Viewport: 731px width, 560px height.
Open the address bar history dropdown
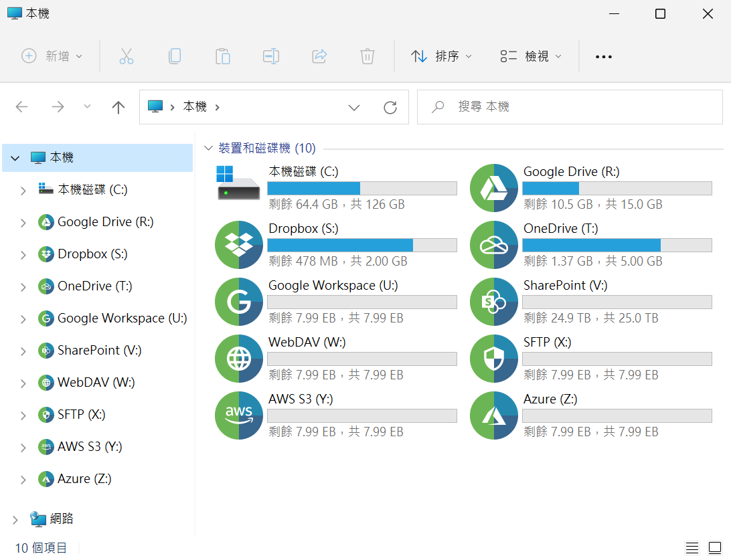354,108
